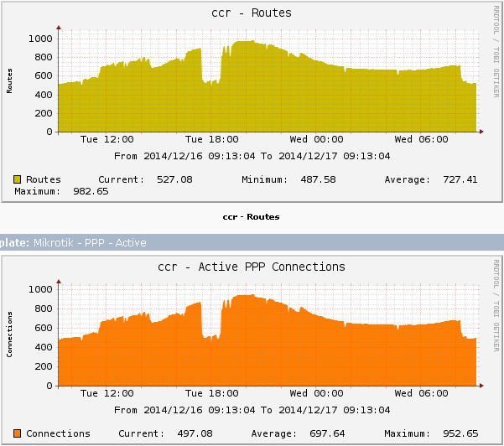Click the Wed 06:00 label on Routes graph

[x=421, y=139]
